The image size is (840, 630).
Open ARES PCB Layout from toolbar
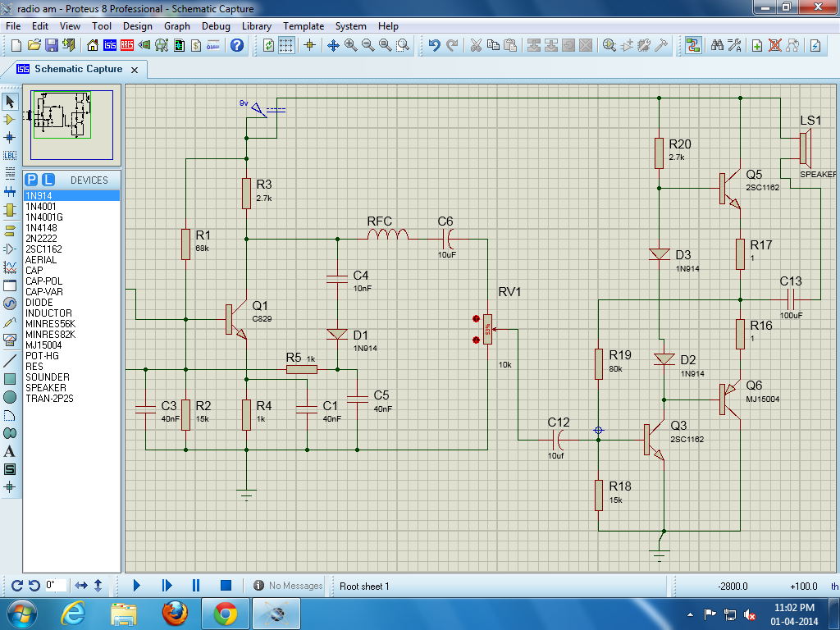click(128, 45)
